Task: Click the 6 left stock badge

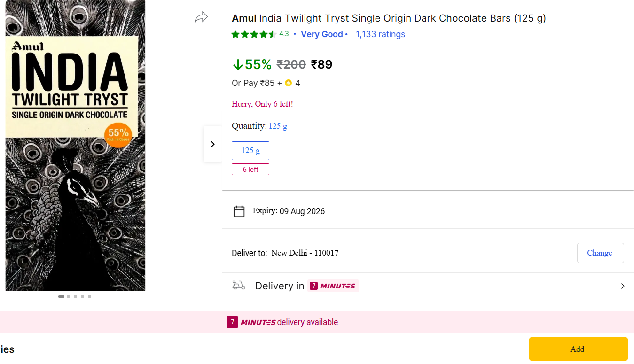Action: point(250,170)
